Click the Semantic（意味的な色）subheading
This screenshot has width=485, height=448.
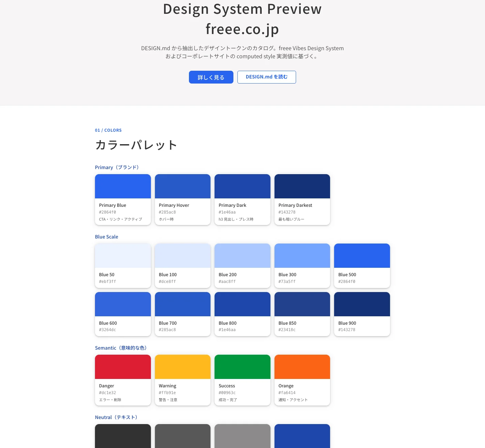[121, 348]
